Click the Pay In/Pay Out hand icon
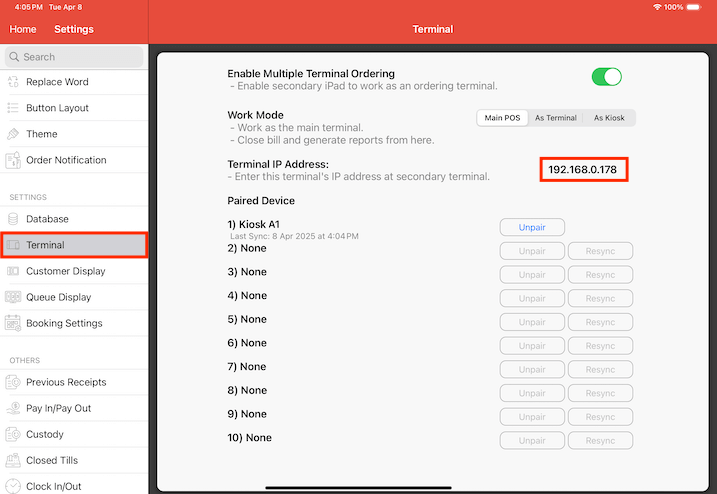Image resolution: width=717 pixels, height=494 pixels. tap(13, 408)
